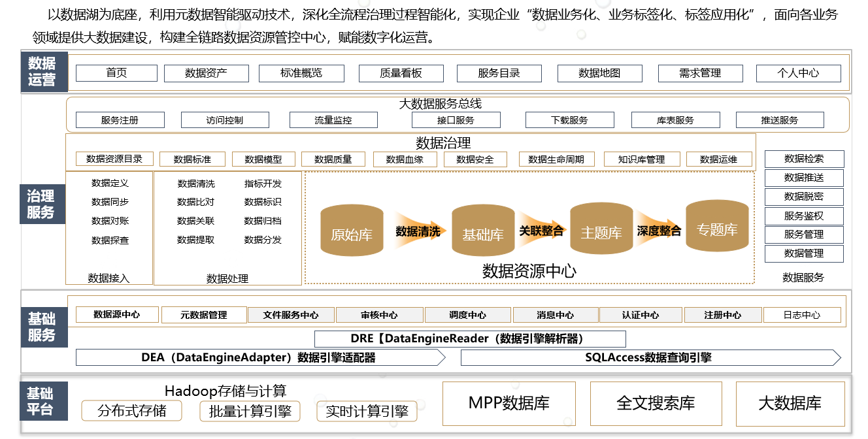Click the 服务注册 button
This screenshot has width=868, height=439.
[x=120, y=120]
